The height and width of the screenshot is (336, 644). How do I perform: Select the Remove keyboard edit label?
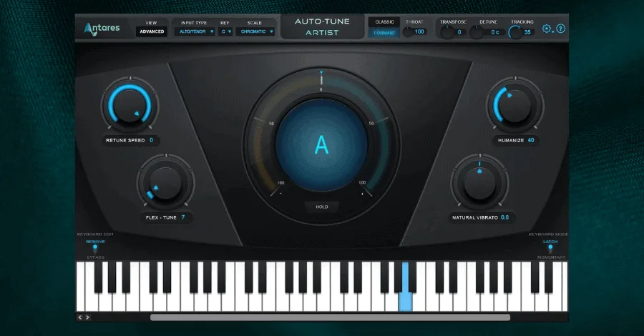pos(95,242)
